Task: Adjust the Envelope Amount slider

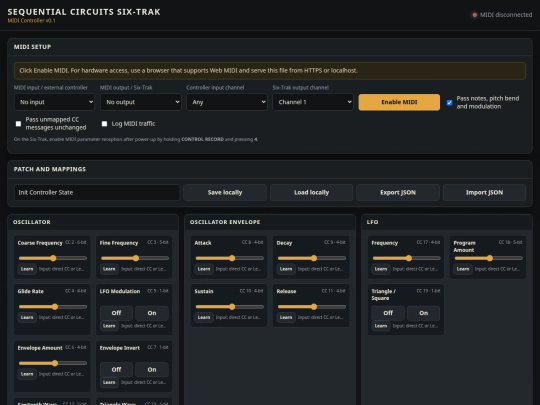Action: 53,363
